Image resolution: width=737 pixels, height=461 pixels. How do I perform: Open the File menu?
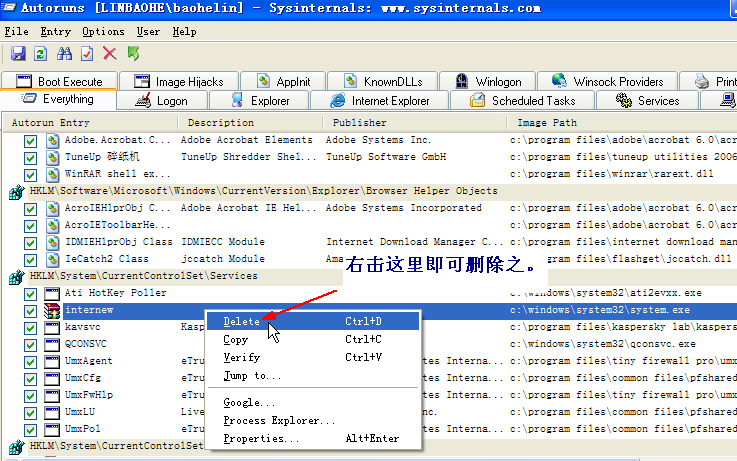pyautogui.click(x=16, y=31)
